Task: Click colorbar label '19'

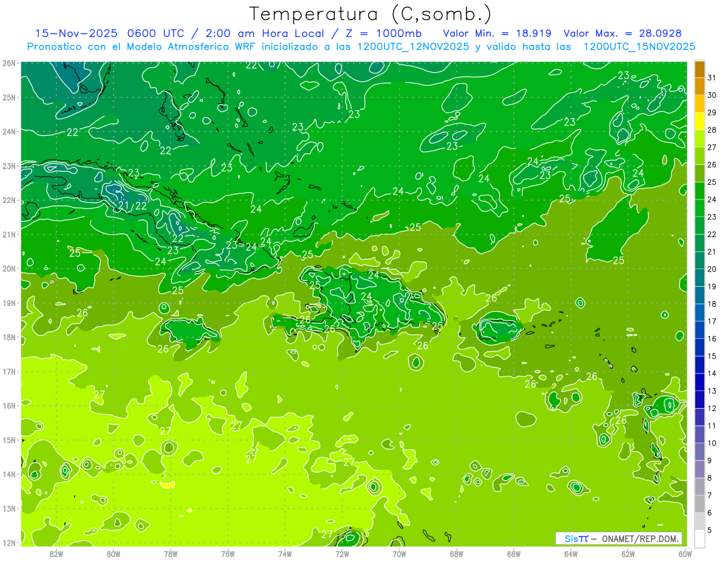Action: pos(712,286)
